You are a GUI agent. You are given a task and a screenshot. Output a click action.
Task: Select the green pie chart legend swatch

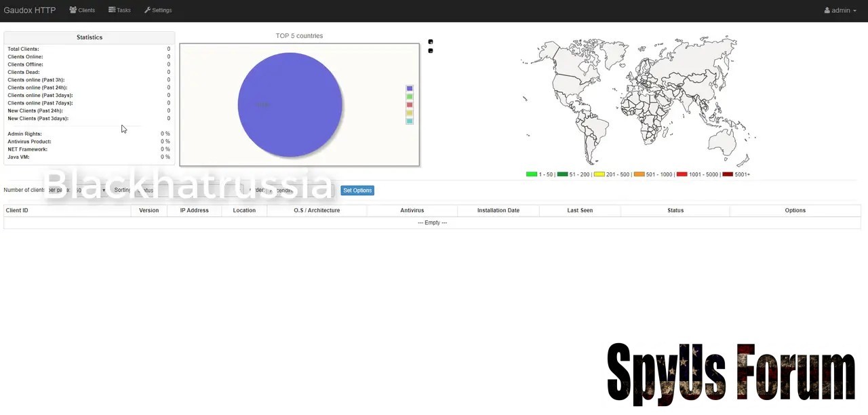coord(409,97)
